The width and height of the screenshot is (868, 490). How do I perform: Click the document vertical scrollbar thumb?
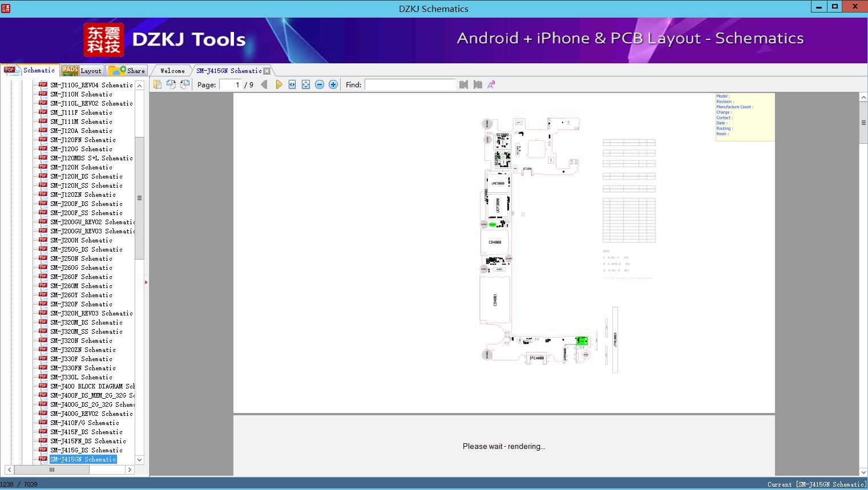coord(863,123)
